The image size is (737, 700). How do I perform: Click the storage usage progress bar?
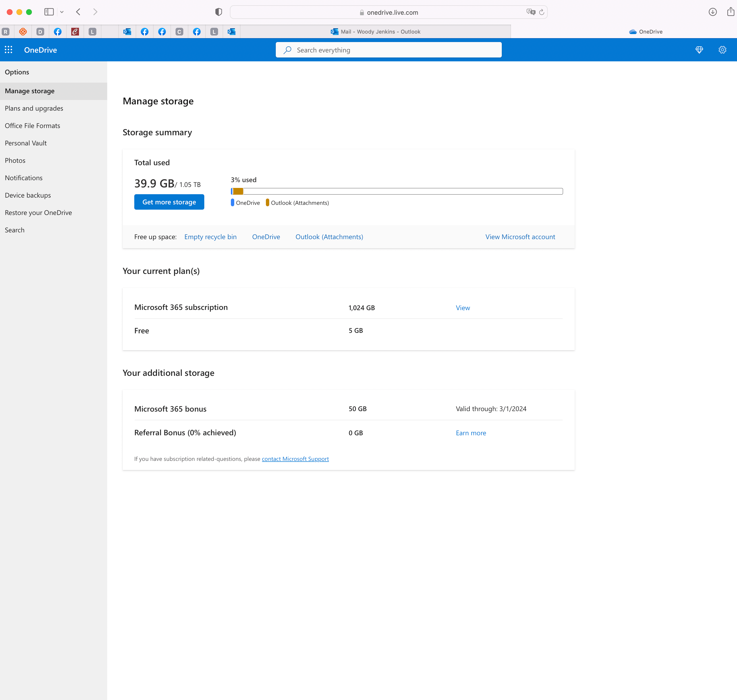397,191
